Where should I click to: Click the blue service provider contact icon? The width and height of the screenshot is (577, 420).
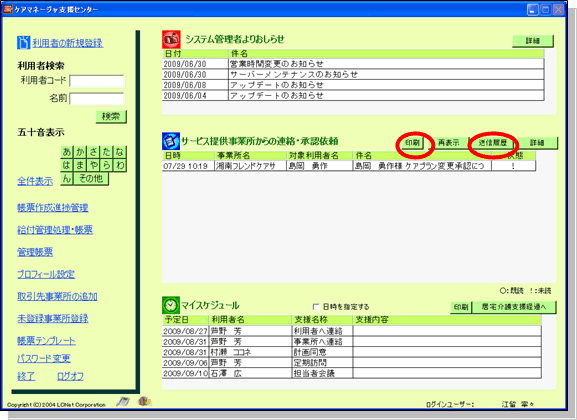[x=171, y=141]
